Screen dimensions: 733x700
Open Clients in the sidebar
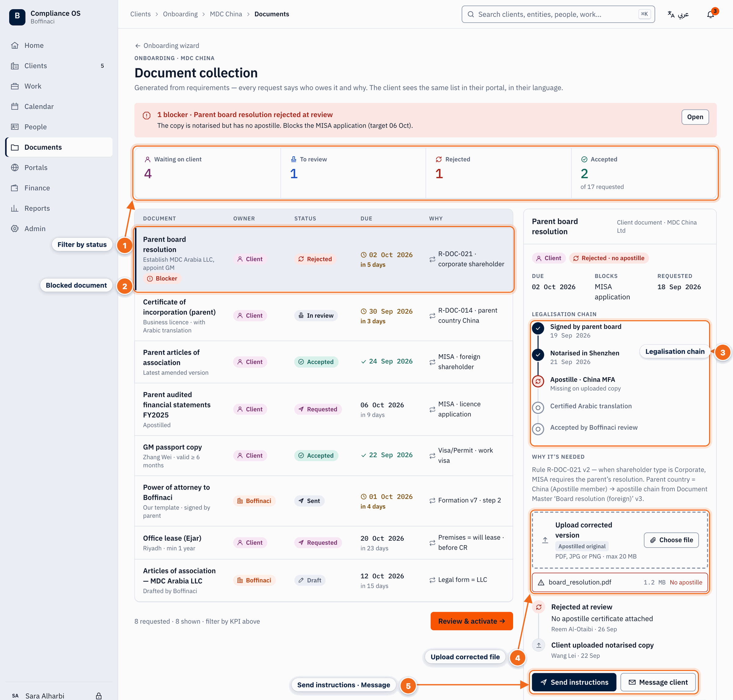[x=59, y=66]
